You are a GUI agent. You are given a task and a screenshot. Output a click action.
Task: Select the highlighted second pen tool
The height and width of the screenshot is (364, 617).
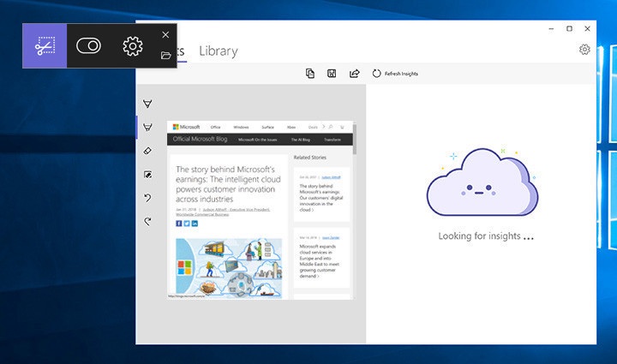click(147, 127)
